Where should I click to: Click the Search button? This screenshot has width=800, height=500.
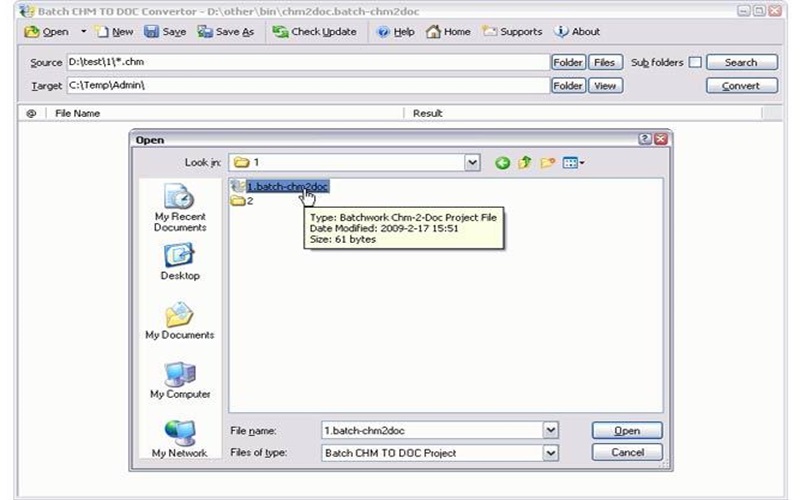pyautogui.click(x=742, y=62)
